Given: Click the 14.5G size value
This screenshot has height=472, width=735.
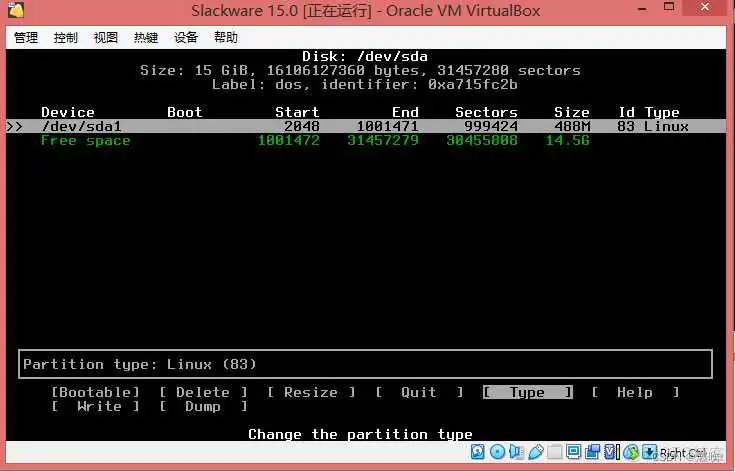Looking at the screenshot, I should click(x=567, y=140).
